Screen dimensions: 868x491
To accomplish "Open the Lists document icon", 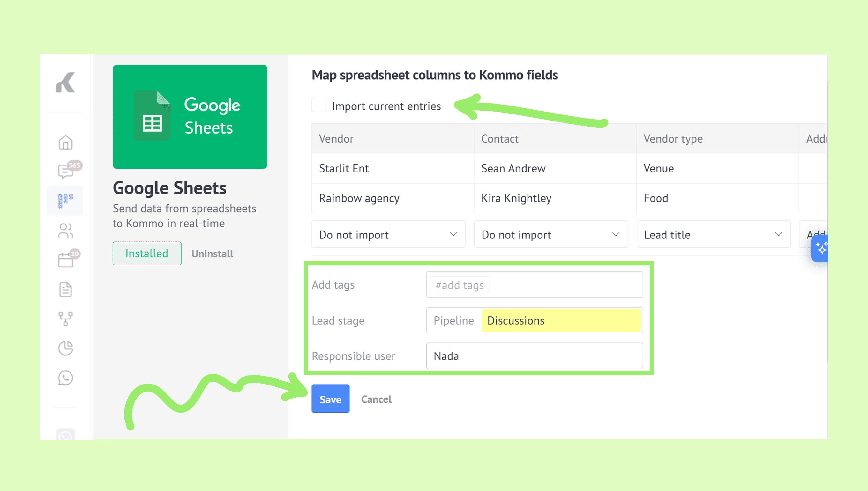I will coord(65,289).
